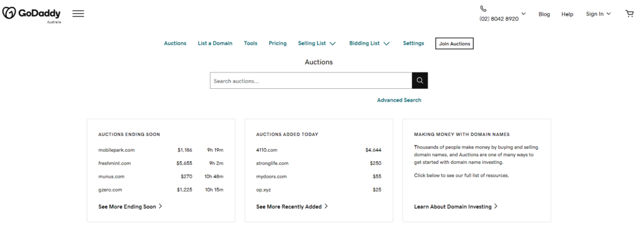Click the phone icon
Screen dimensions: 644x235
pos(483,9)
